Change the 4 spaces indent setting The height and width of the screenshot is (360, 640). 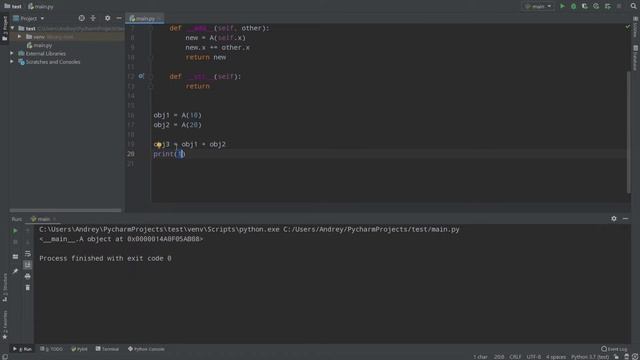coord(556,357)
